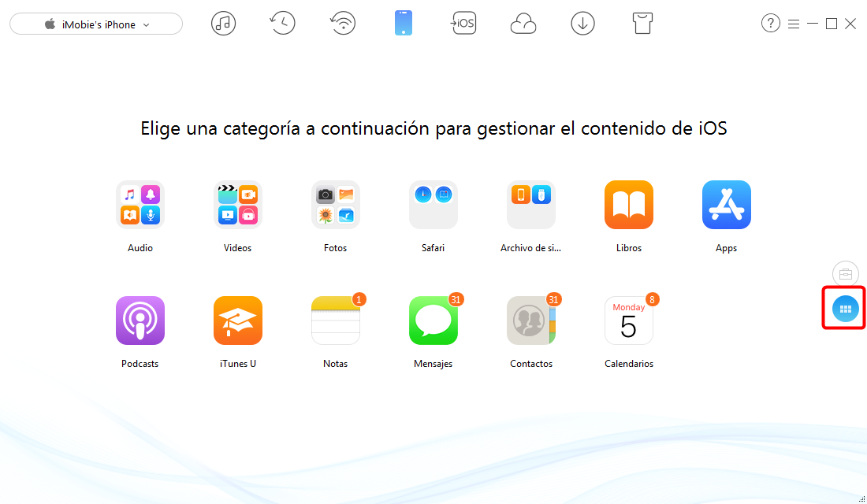Open the Move to iOS icon

point(463,23)
